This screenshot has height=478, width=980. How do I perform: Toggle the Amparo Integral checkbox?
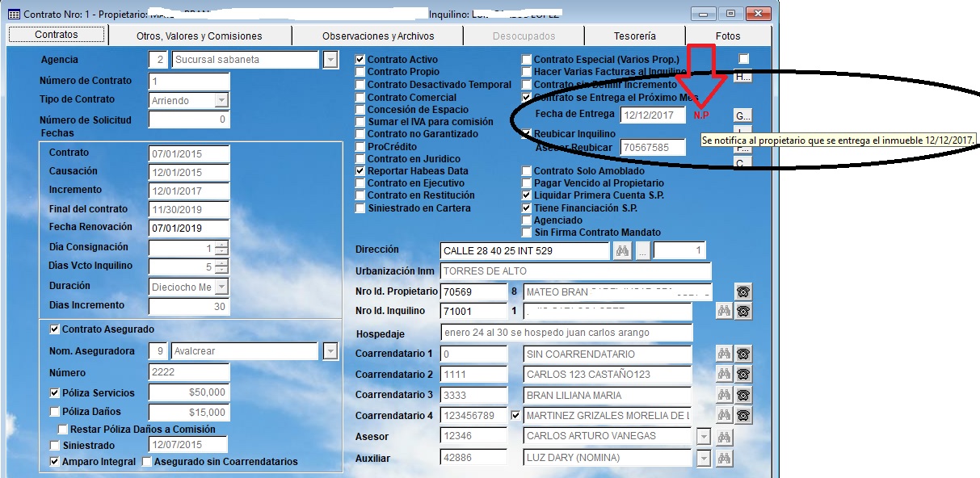pyautogui.click(x=55, y=462)
